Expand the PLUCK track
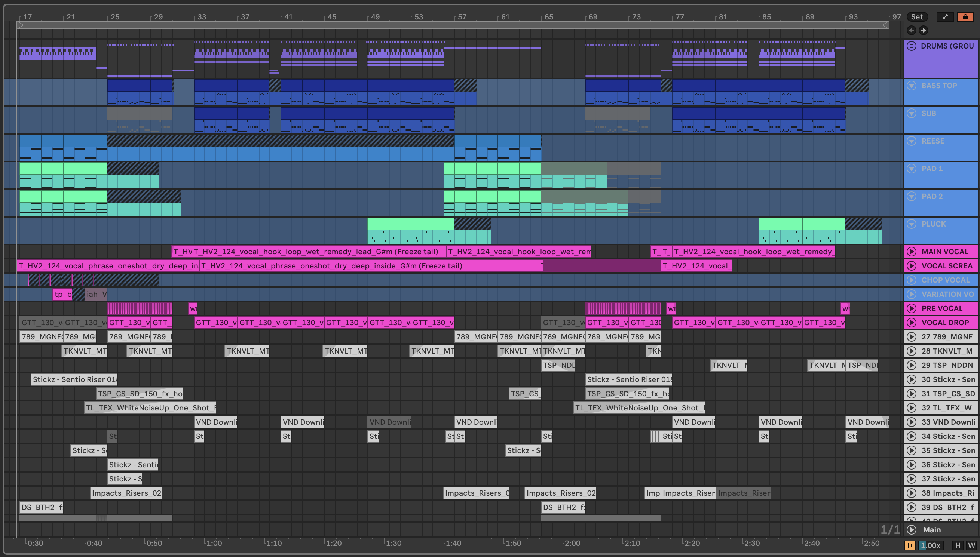This screenshot has height=557, width=980. pyautogui.click(x=912, y=224)
